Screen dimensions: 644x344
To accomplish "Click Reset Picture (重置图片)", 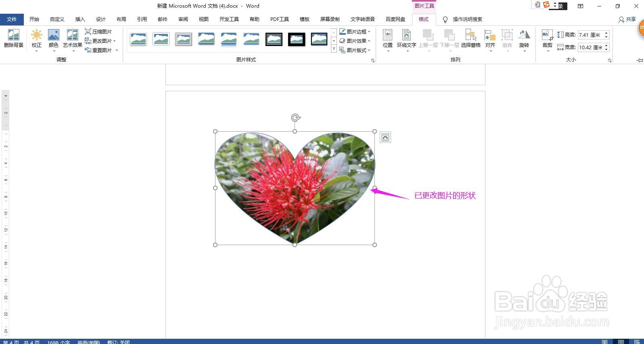I will [x=98, y=50].
